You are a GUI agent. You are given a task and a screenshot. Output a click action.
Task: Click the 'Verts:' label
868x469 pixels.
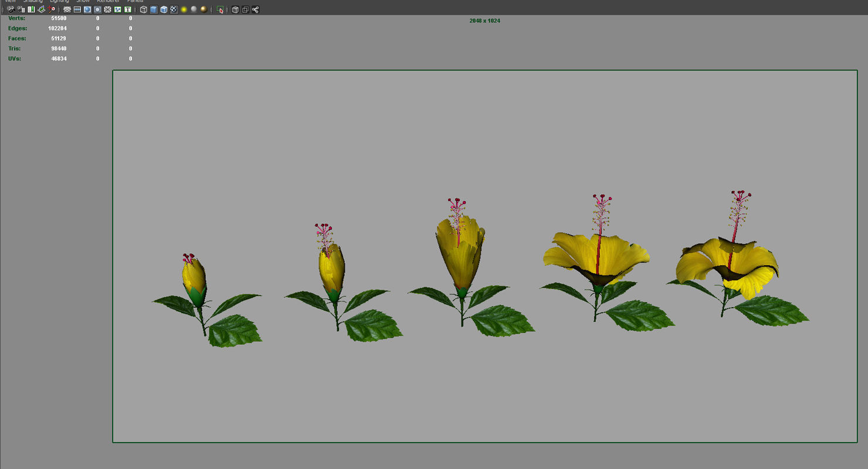(x=16, y=18)
